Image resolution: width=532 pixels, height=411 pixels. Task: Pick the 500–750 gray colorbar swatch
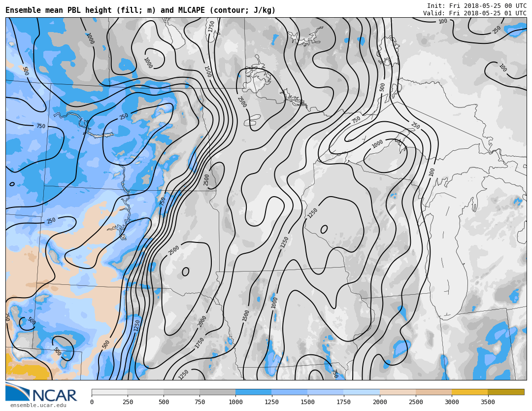coord(181,392)
